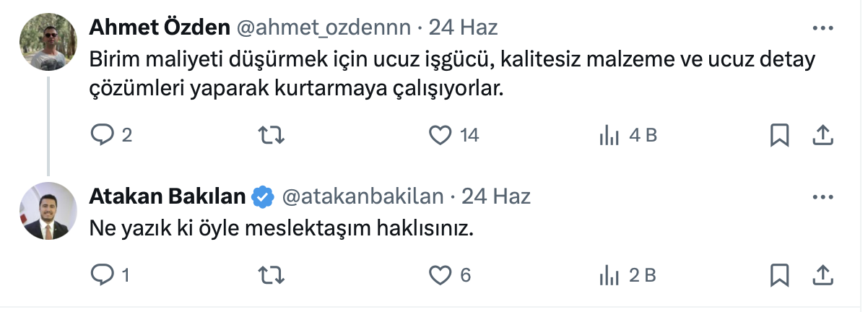Click the 24 Haz timestamp on Atakan's reply
The image size is (868, 312).
(496, 196)
